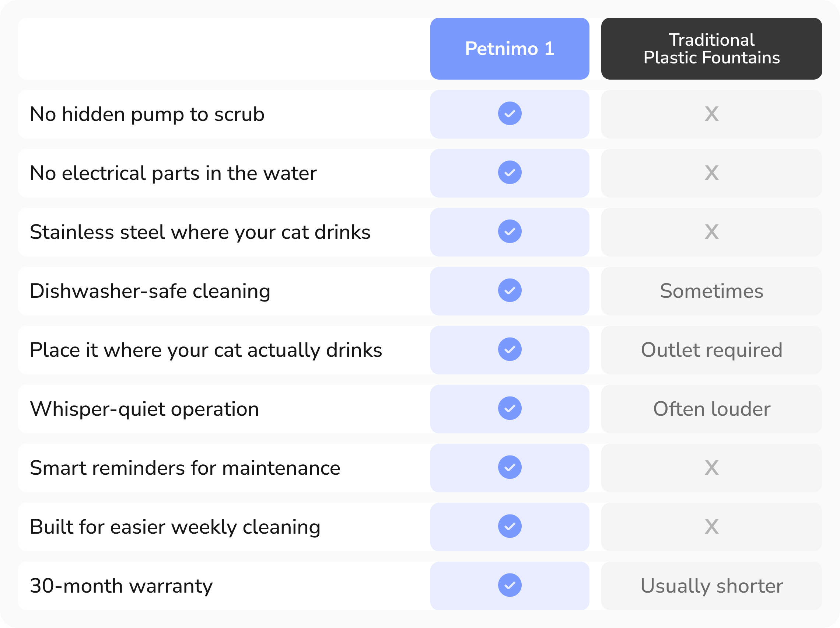Image resolution: width=840 pixels, height=628 pixels.
Task: Click checkmark for Built for easier weekly cleaning
Action: pos(510,526)
